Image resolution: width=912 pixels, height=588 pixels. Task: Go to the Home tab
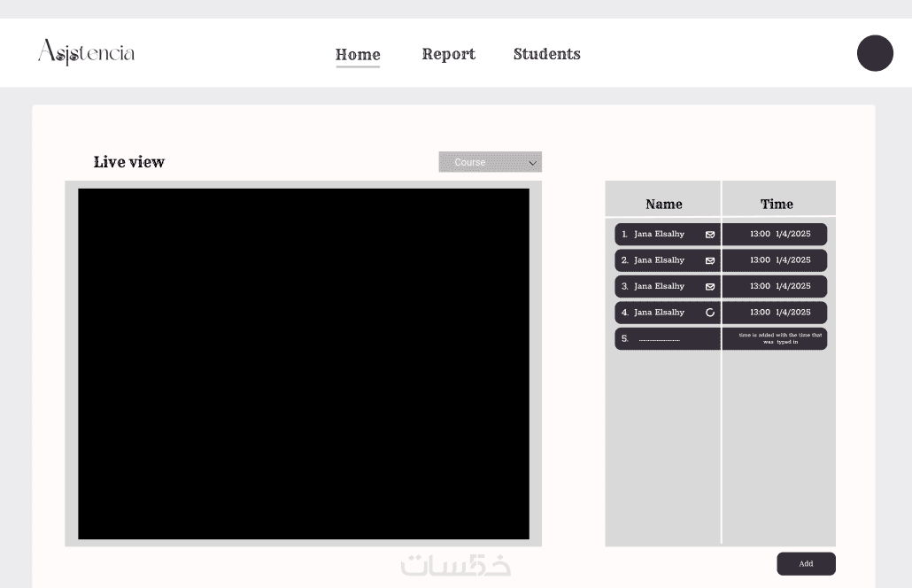pos(358,55)
